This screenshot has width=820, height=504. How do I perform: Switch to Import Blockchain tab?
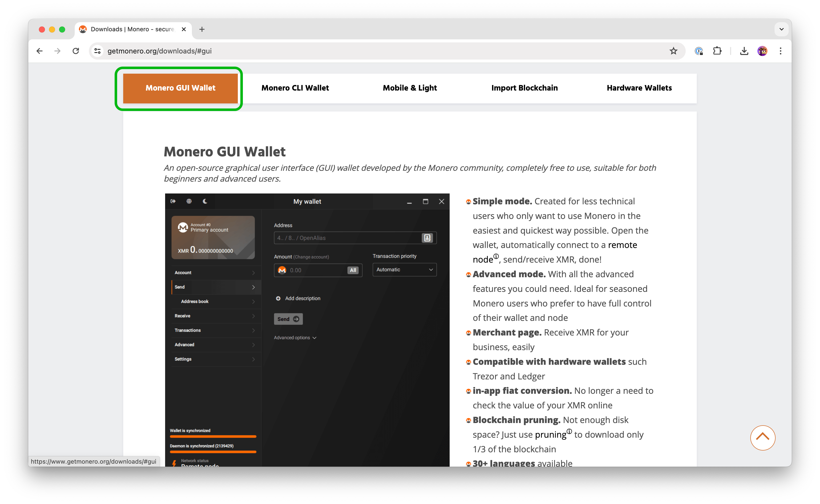coord(524,88)
